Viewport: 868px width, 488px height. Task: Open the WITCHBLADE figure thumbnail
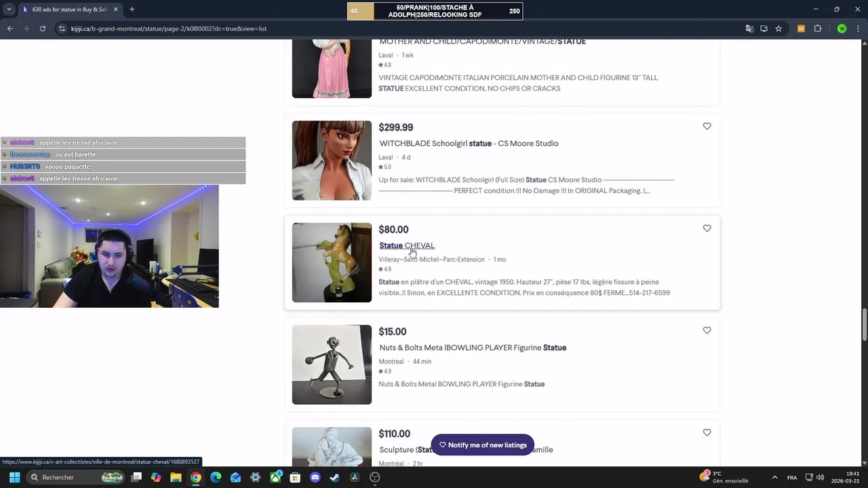pos(332,161)
